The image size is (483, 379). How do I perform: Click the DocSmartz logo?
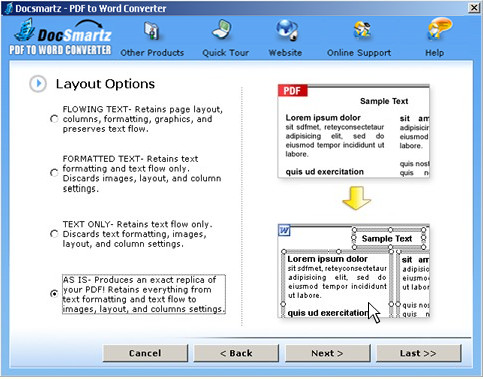pos(61,37)
